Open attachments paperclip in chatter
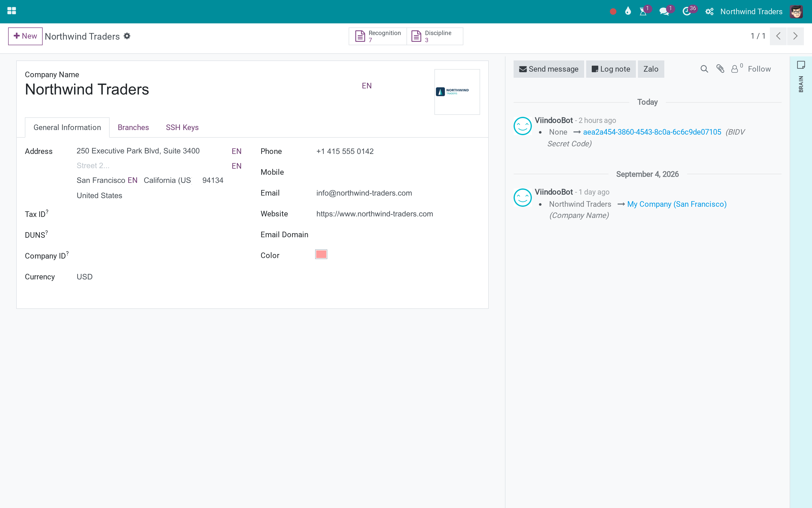 720,69
